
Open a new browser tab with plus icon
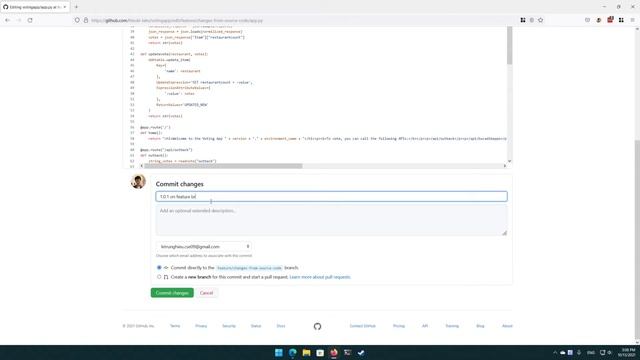76,7
